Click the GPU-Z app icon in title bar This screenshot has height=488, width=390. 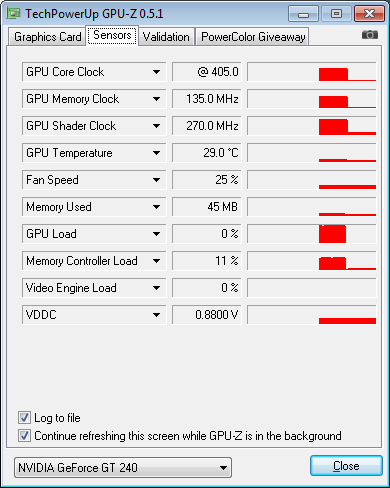coord(13,14)
